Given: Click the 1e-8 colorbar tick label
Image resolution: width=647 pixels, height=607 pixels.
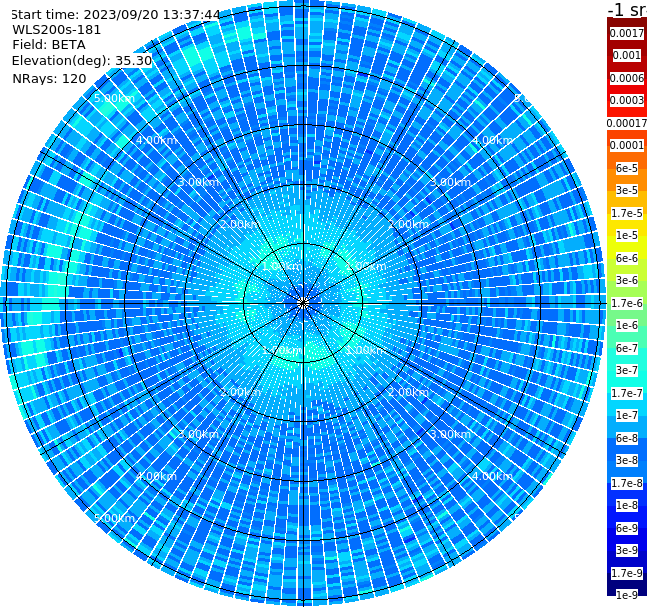Looking at the screenshot, I should click(x=627, y=505).
